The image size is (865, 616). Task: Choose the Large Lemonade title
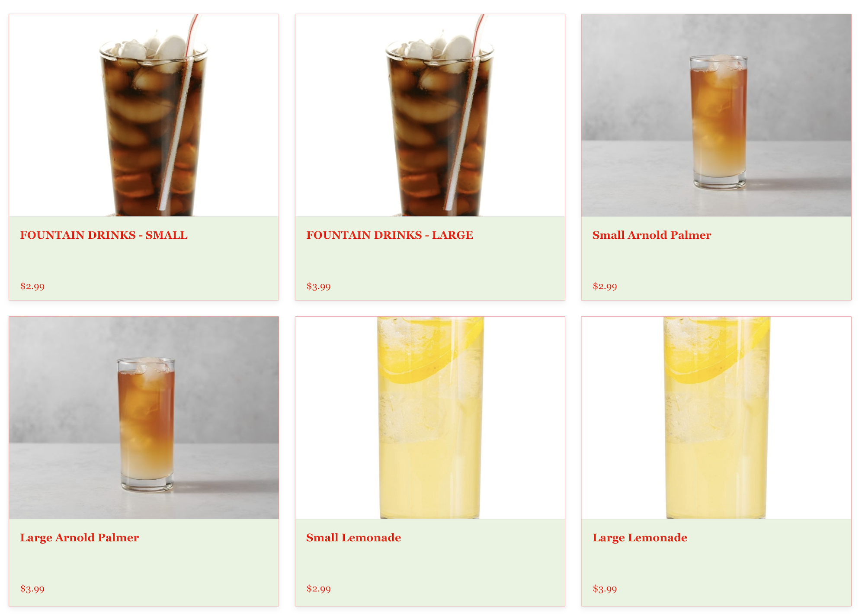[x=640, y=538]
